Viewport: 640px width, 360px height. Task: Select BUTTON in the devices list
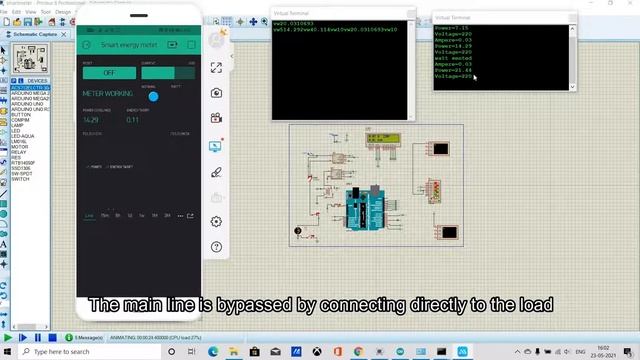[x=20, y=115]
